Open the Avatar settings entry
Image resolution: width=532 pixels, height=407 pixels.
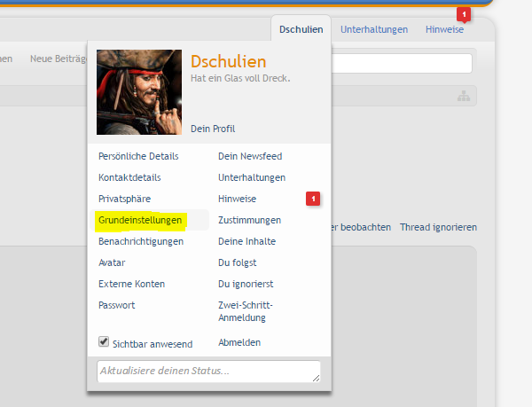pyautogui.click(x=112, y=262)
